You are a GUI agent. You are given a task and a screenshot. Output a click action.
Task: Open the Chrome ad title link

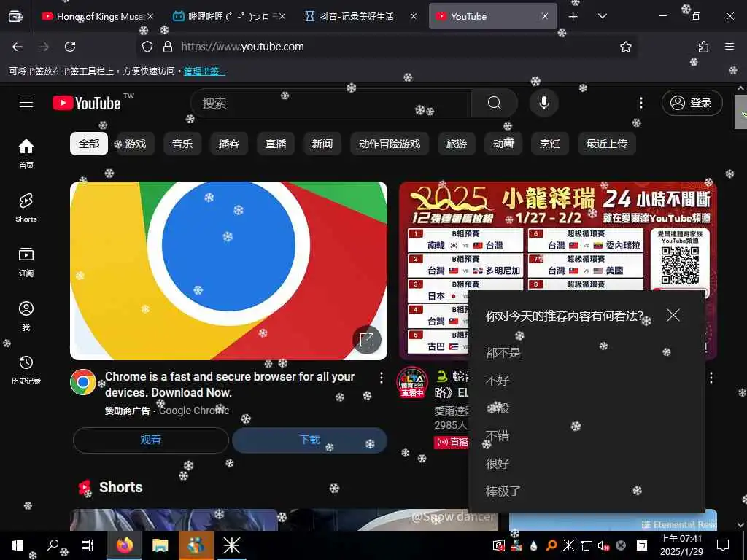tap(230, 384)
